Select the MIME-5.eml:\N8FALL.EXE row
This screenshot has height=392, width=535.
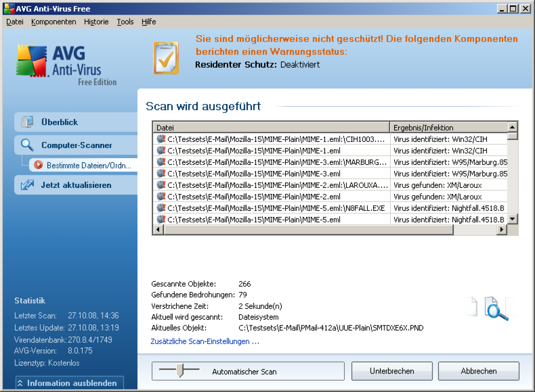[330, 208]
